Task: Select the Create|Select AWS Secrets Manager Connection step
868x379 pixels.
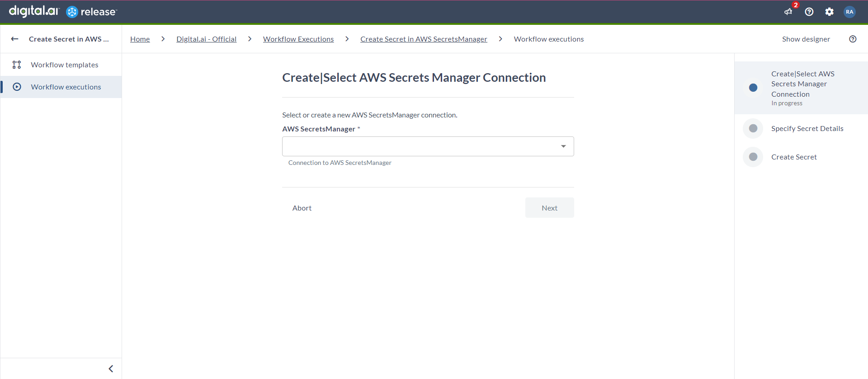Action: (x=801, y=88)
